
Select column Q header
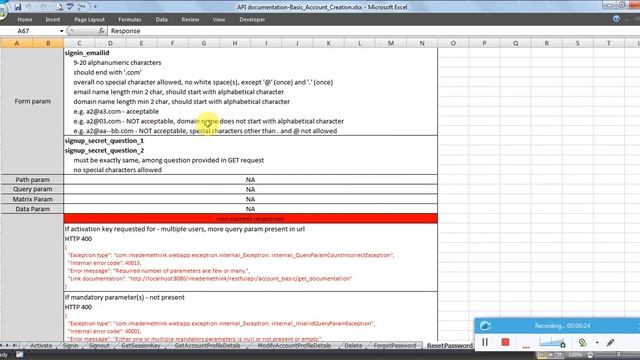(x=516, y=43)
